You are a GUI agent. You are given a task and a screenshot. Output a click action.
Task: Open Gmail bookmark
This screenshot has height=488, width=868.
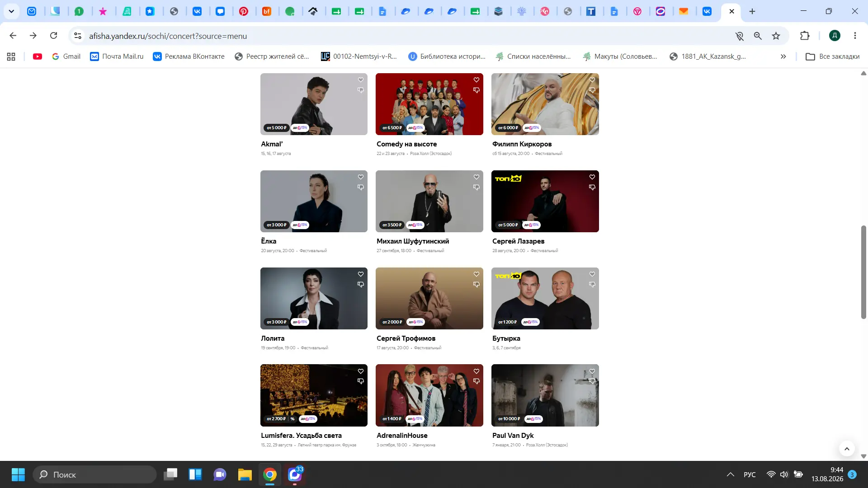coord(66,56)
